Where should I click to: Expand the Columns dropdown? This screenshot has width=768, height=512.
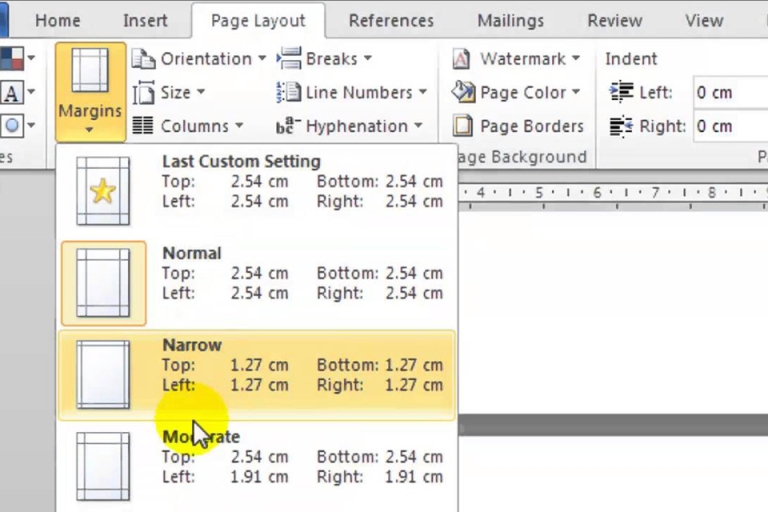tap(188, 126)
